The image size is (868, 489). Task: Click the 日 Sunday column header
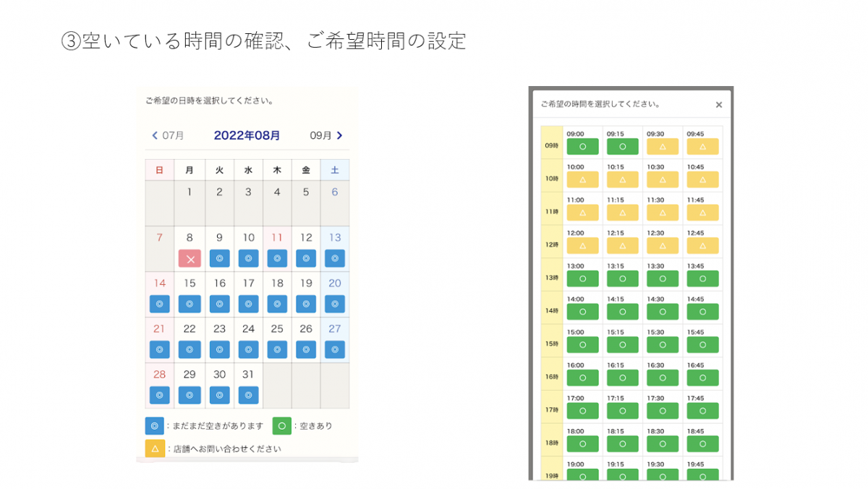(x=159, y=170)
